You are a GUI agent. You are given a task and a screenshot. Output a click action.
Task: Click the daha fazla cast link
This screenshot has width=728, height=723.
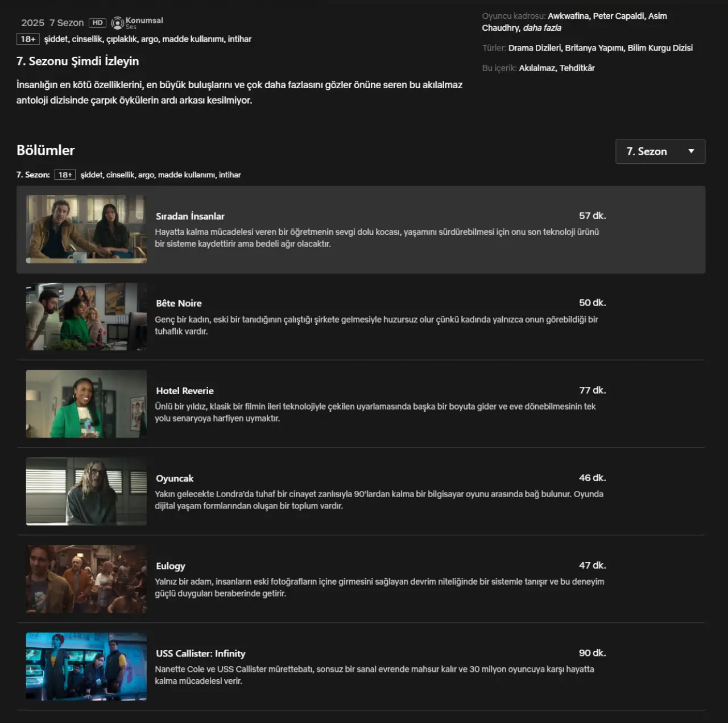pos(542,28)
